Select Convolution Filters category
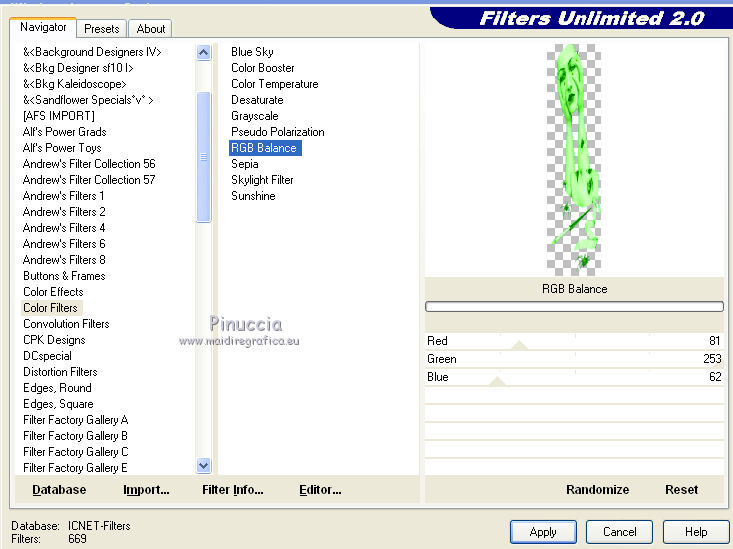 tap(66, 324)
